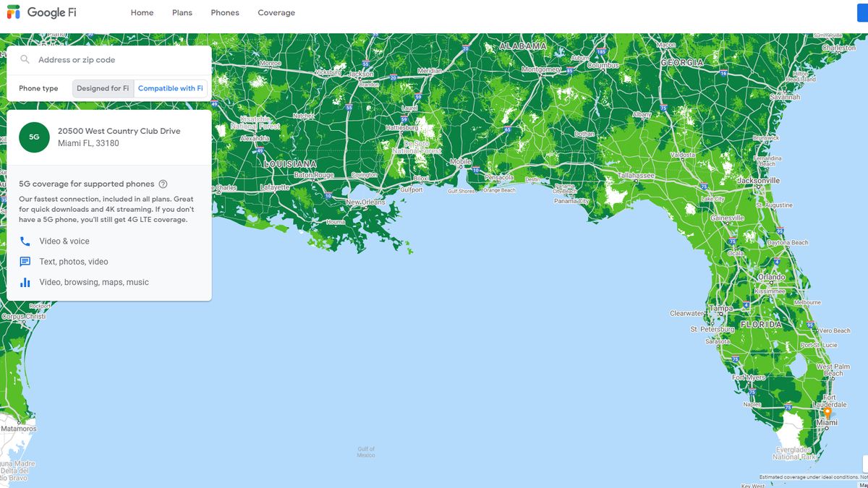The image size is (868, 488).
Task: Click the Address or zip code field
Action: 109,60
